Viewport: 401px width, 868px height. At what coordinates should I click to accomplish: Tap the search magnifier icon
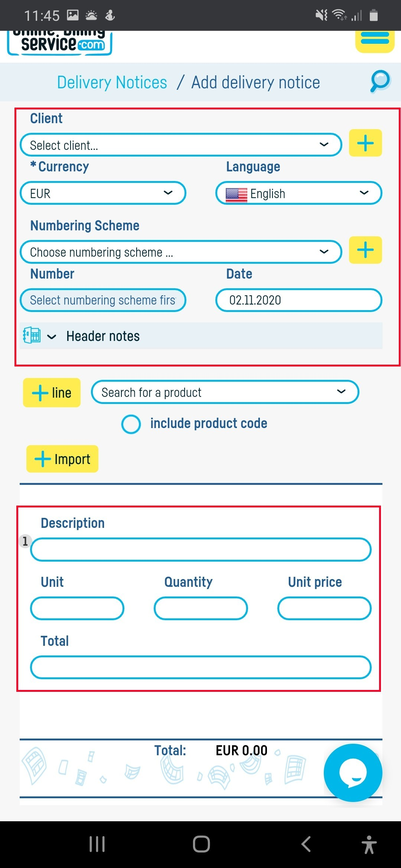pyautogui.click(x=379, y=82)
